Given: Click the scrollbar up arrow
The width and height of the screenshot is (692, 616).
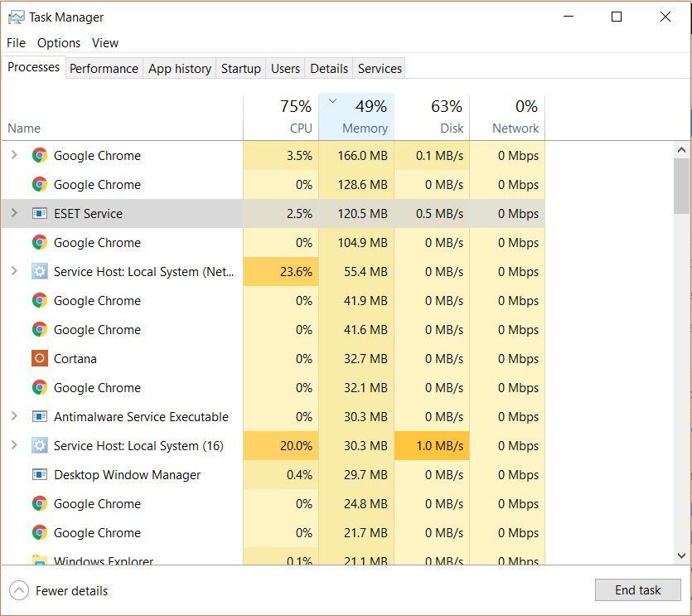Looking at the screenshot, I should [681, 150].
